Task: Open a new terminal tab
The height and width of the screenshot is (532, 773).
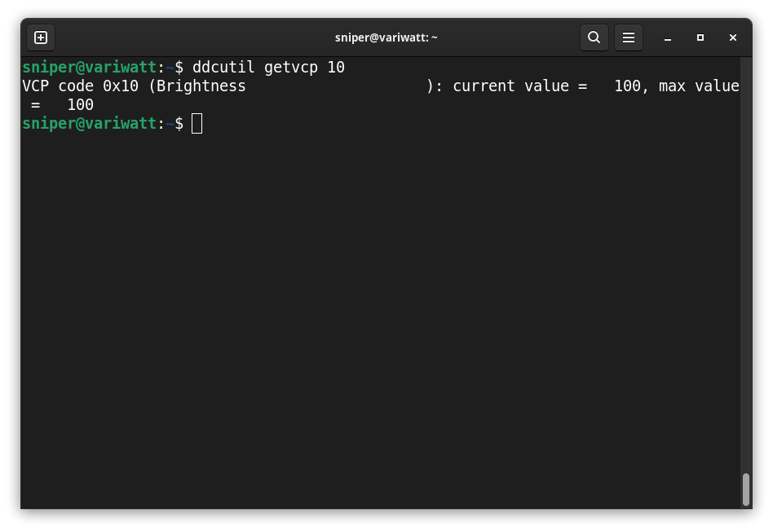Action: (41, 37)
